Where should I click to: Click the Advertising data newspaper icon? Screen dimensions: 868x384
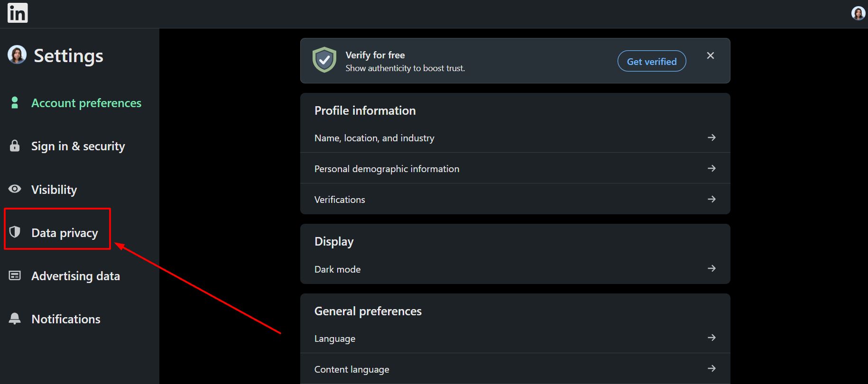tap(15, 275)
